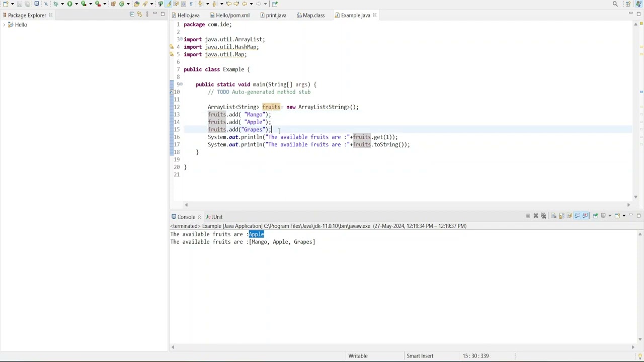Click the Save icon in toolbar
Image resolution: width=644 pixels, height=362 pixels.
tap(20, 4)
